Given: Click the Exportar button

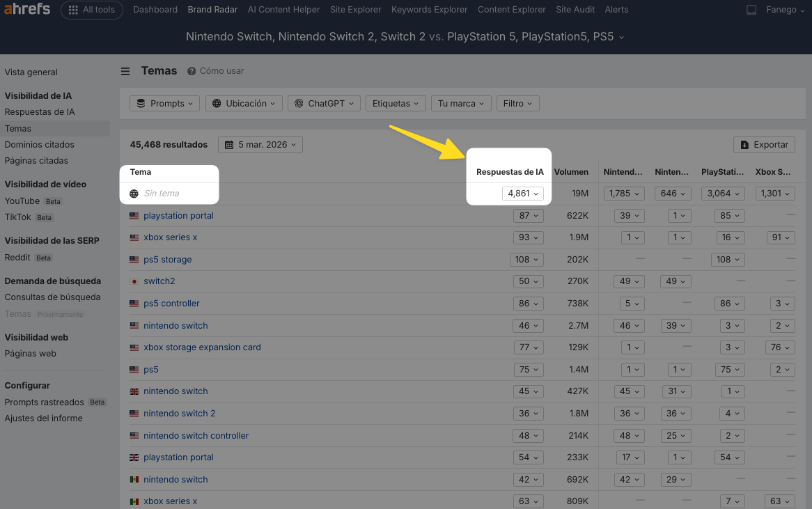Looking at the screenshot, I should 764,145.
